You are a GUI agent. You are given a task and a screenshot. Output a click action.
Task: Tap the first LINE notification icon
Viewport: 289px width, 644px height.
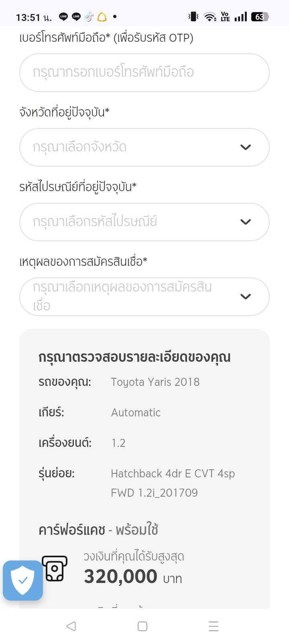click(x=63, y=17)
